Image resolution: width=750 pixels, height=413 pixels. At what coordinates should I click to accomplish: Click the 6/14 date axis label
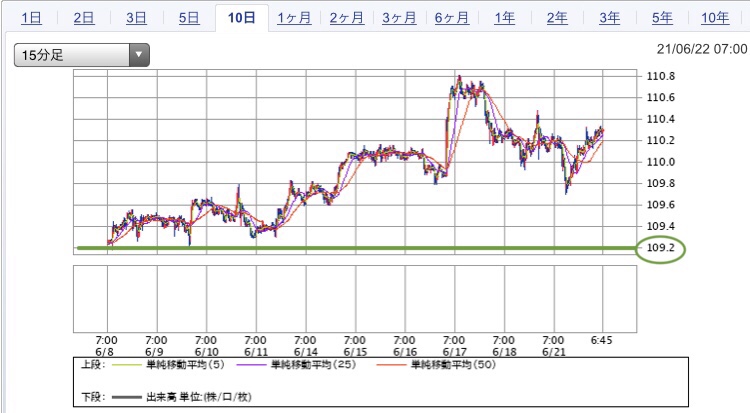click(x=306, y=352)
